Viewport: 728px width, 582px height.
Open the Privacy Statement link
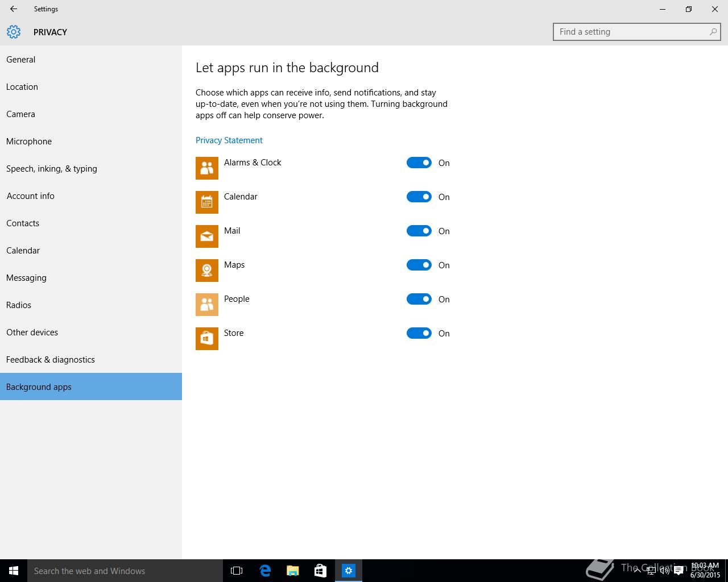tap(229, 140)
